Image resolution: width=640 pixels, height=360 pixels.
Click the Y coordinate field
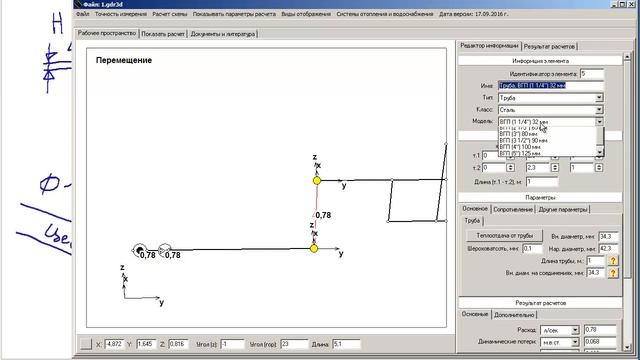147,344
